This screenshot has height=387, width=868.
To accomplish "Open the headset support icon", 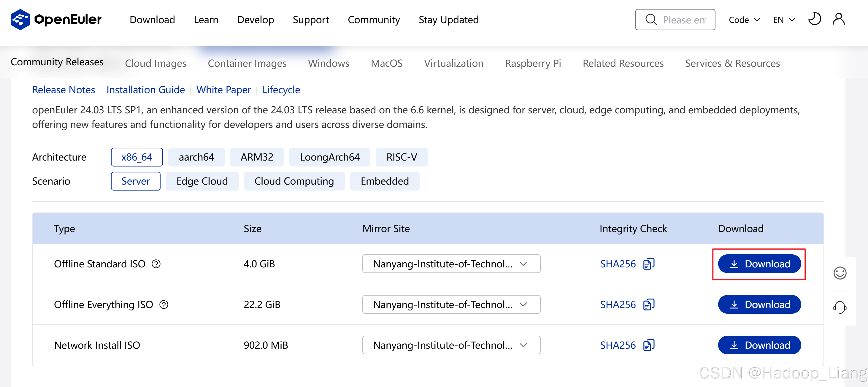I will (840, 307).
